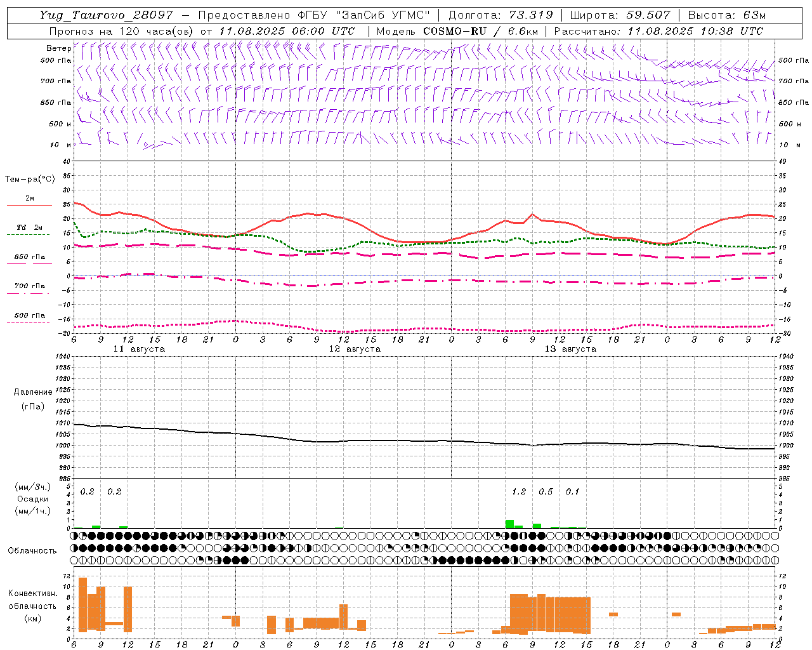Click the Ветер wind panel label

58,48
